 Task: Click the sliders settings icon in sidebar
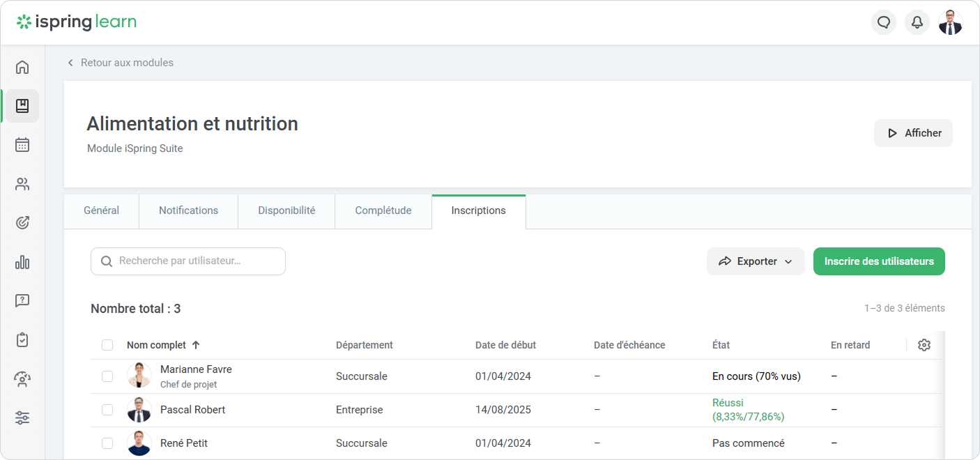22,418
